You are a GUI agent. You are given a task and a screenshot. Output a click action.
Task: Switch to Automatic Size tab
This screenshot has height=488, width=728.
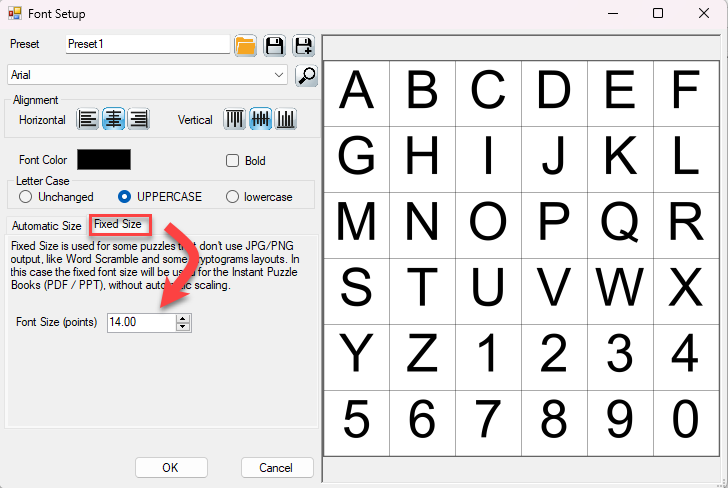click(x=46, y=226)
